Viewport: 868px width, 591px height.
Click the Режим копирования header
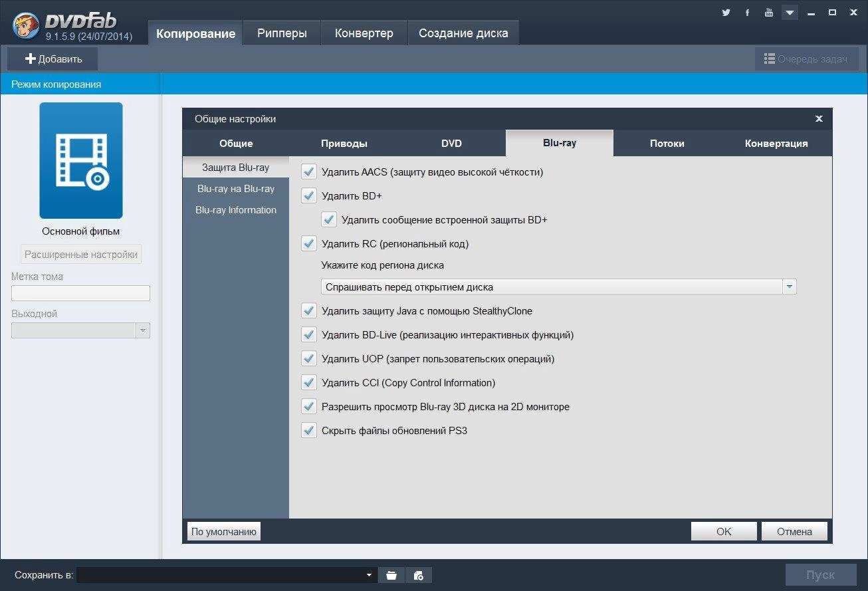tap(56, 84)
